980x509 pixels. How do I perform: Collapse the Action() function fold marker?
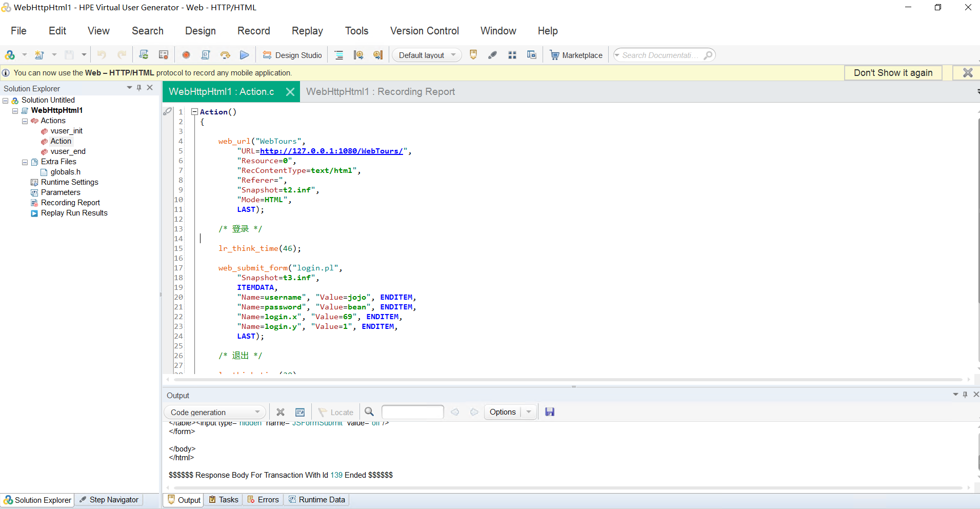194,111
